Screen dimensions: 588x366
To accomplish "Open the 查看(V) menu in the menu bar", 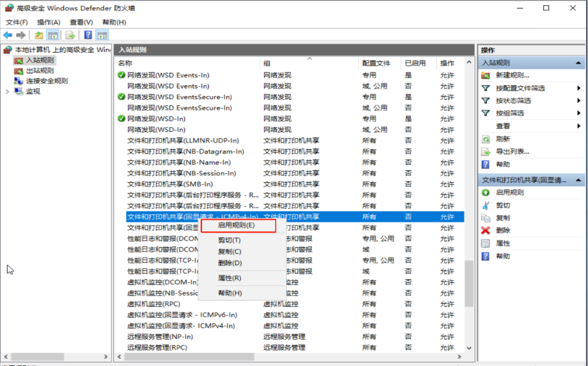I will coord(81,22).
